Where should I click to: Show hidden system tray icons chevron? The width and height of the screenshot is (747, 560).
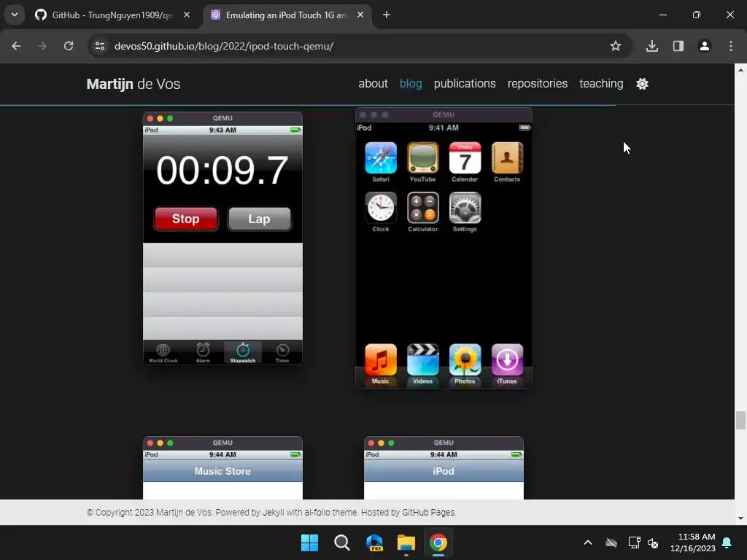[x=588, y=542]
